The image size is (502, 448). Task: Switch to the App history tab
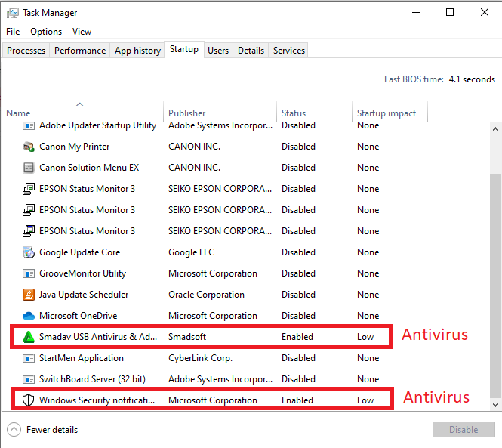[137, 51]
